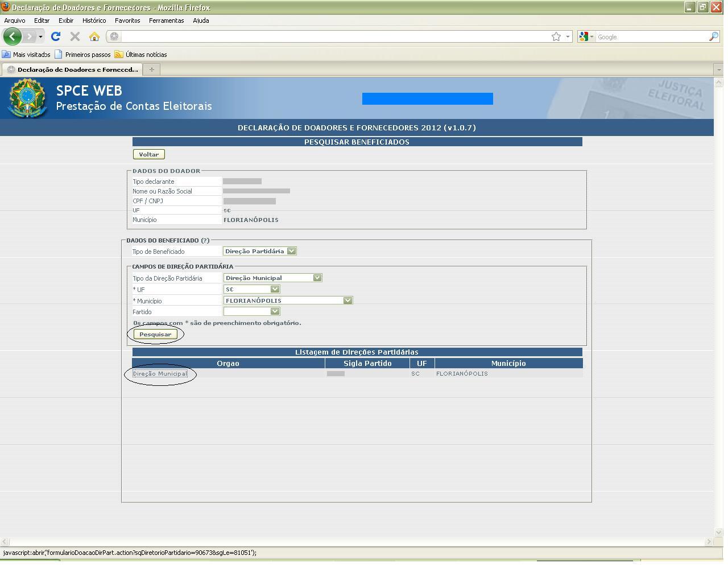Open the Editar menu
728x568 pixels.
pos(42,20)
